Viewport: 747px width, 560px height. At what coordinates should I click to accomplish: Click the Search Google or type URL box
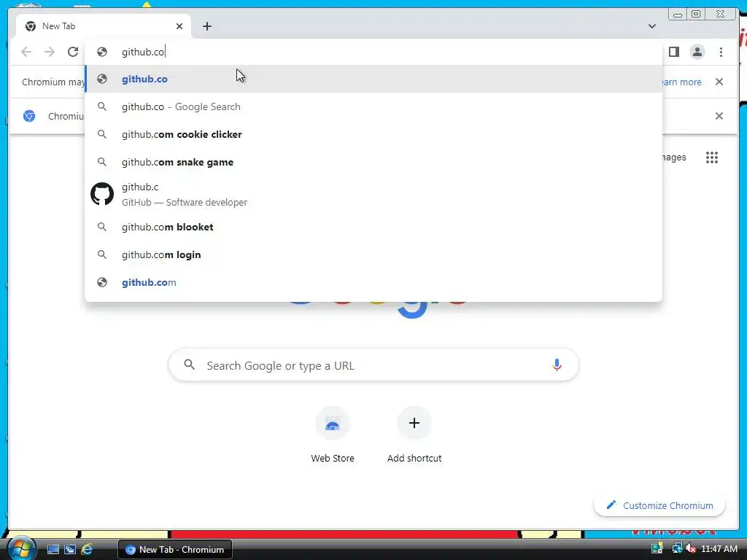coord(373,365)
